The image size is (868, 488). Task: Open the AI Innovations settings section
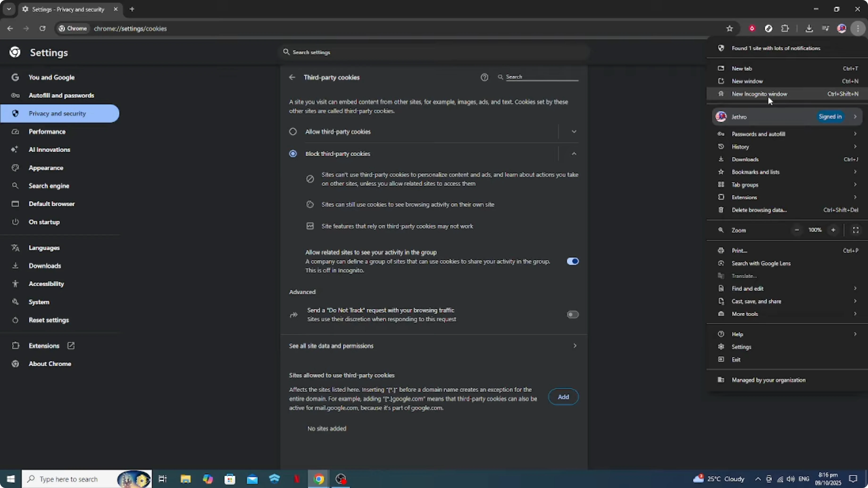pyautogui.click(x=49, y=149)
